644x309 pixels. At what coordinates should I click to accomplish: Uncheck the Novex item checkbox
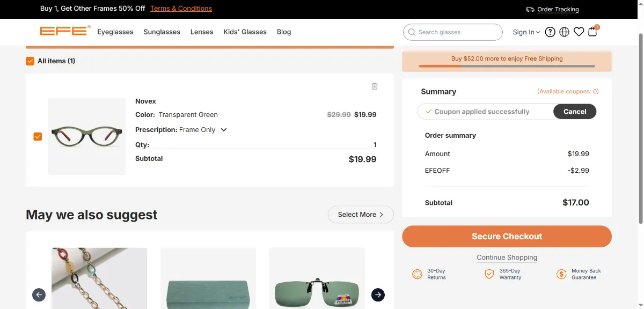point(38,136)
